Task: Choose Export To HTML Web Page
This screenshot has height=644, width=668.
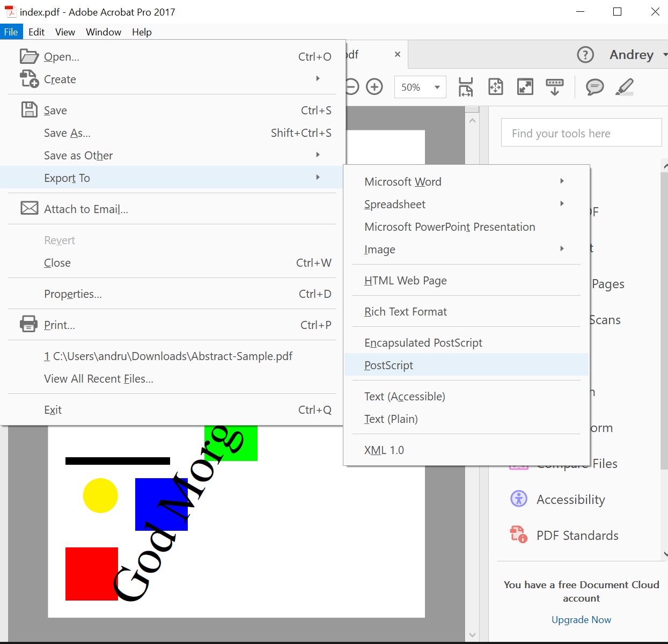Action: tap(406, 280)
